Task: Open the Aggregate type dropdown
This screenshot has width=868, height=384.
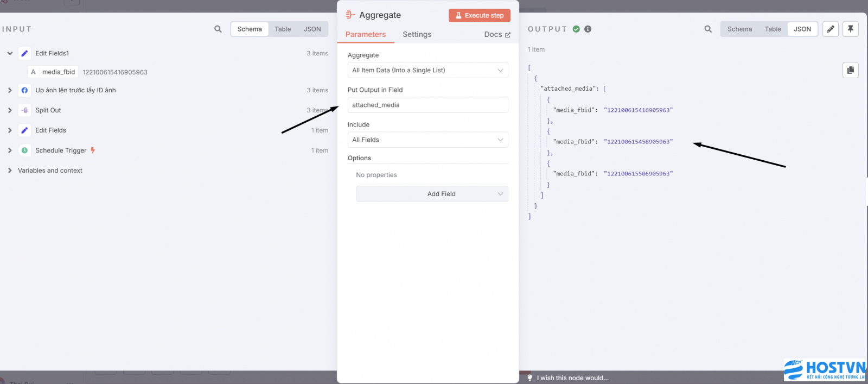Action: click(x=427, y=70)
